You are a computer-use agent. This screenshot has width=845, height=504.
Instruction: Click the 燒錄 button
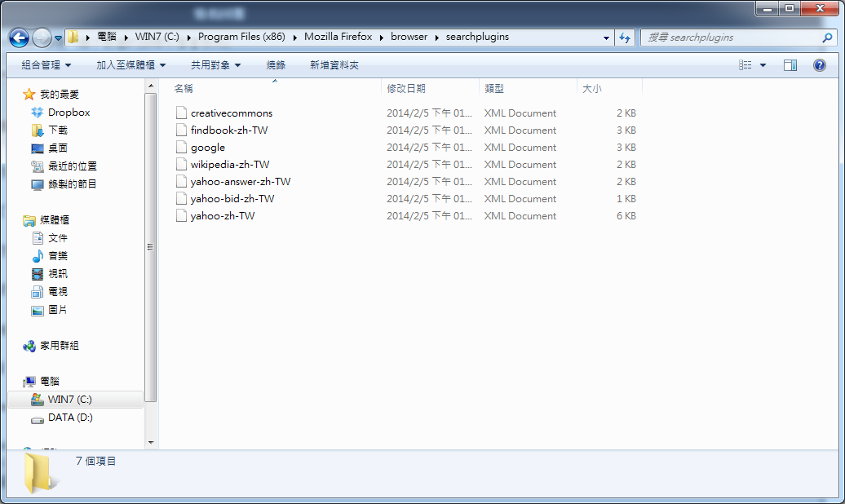[x=276, y=65]
